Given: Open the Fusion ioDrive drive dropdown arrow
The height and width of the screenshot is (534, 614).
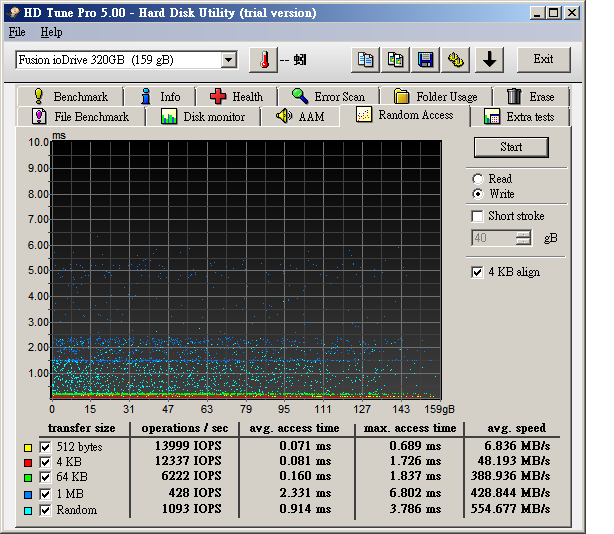Looking at the screenshot, I should tap(229, 60).
